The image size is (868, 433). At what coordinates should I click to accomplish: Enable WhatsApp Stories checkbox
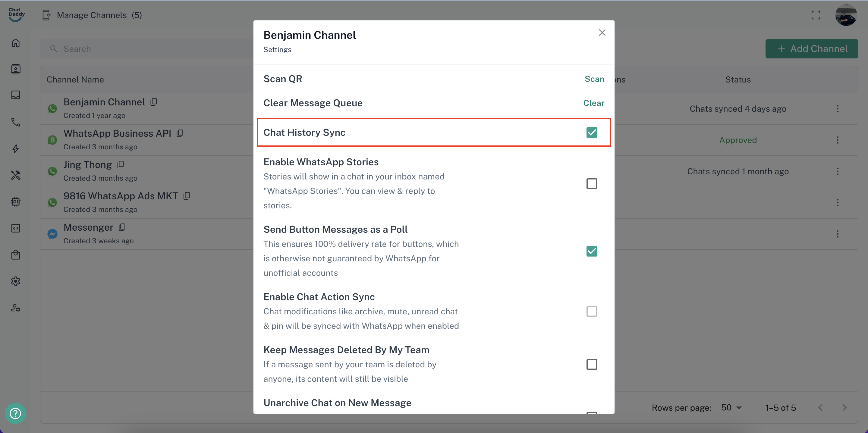click(592, 184)
